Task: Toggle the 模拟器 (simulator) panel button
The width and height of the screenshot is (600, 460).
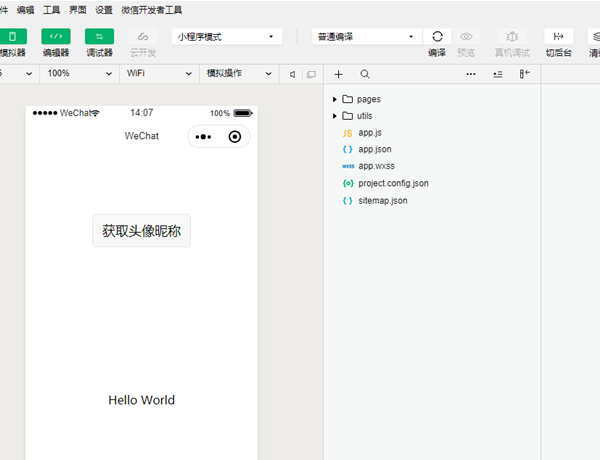Action: coord(12,37)
